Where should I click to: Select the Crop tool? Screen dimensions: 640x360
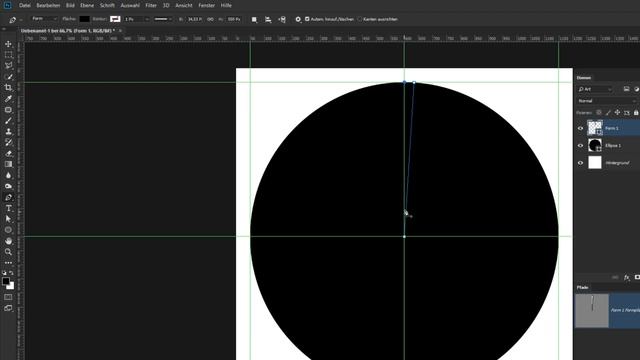(8, 87)
